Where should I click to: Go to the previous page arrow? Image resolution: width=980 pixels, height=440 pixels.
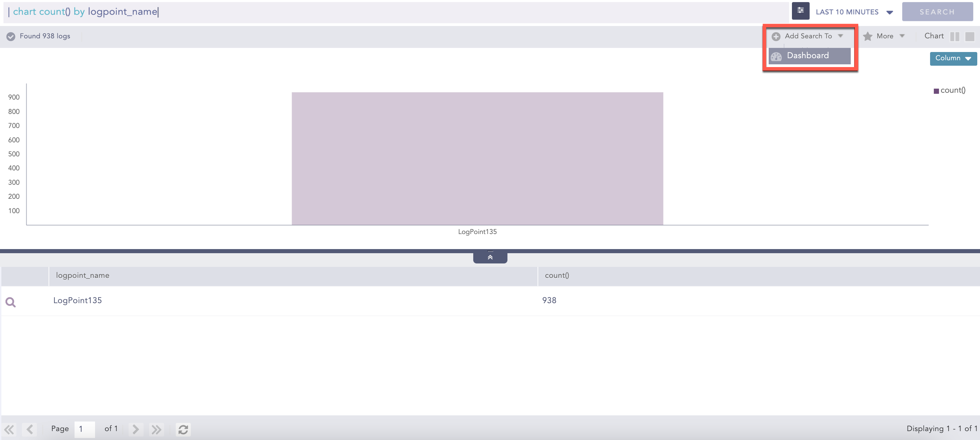pyautogui.click(x=30, y=429)
